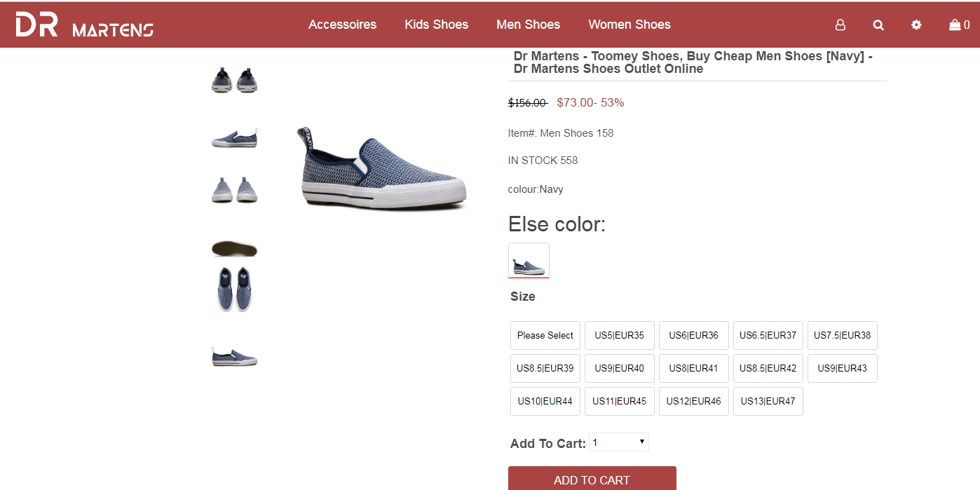This screenshot has width=980, height=490.
Task: Open the Men Shoes menu
Action: click(528, 25)
